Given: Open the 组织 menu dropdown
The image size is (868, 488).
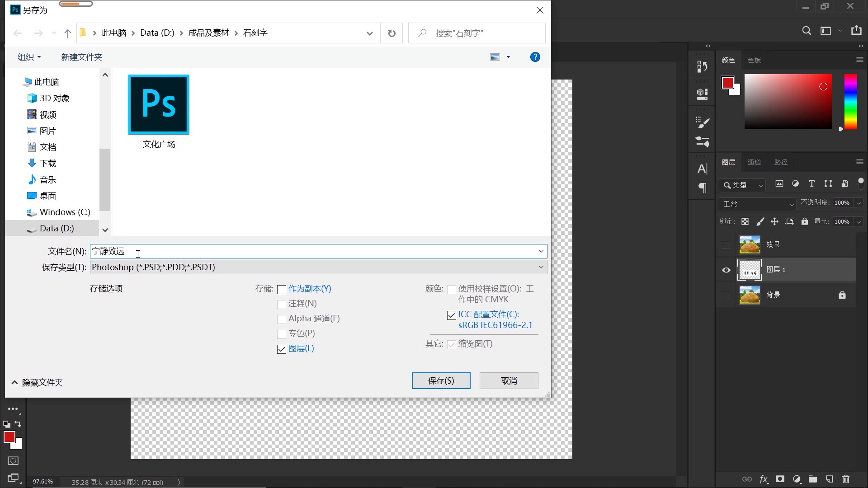Looking at the screenshot, I should tap(29, 57).
